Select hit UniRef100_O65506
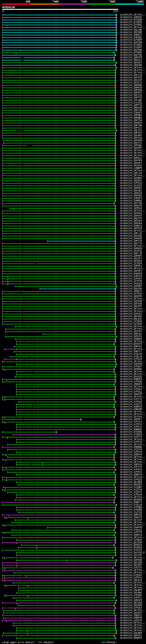 tap(131, 208)
